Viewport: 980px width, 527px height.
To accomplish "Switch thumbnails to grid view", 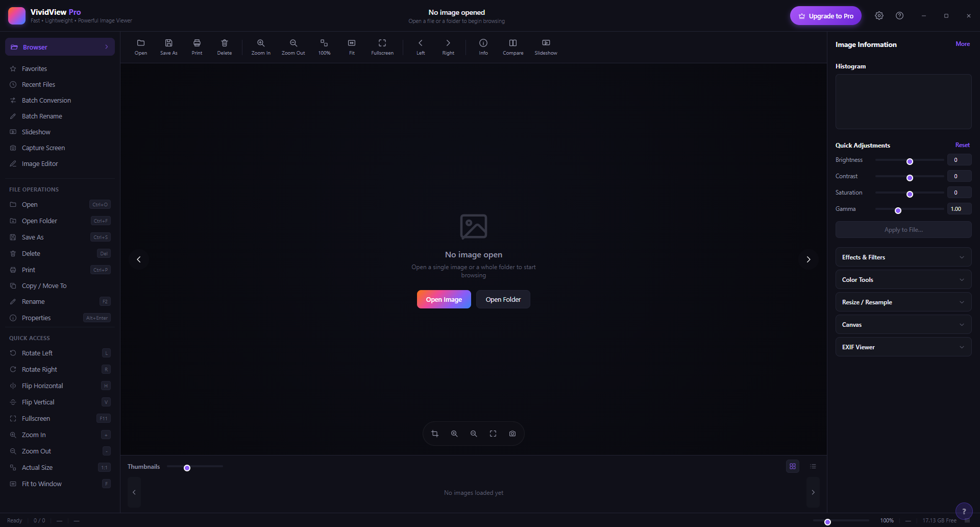I will click(793, 466).
